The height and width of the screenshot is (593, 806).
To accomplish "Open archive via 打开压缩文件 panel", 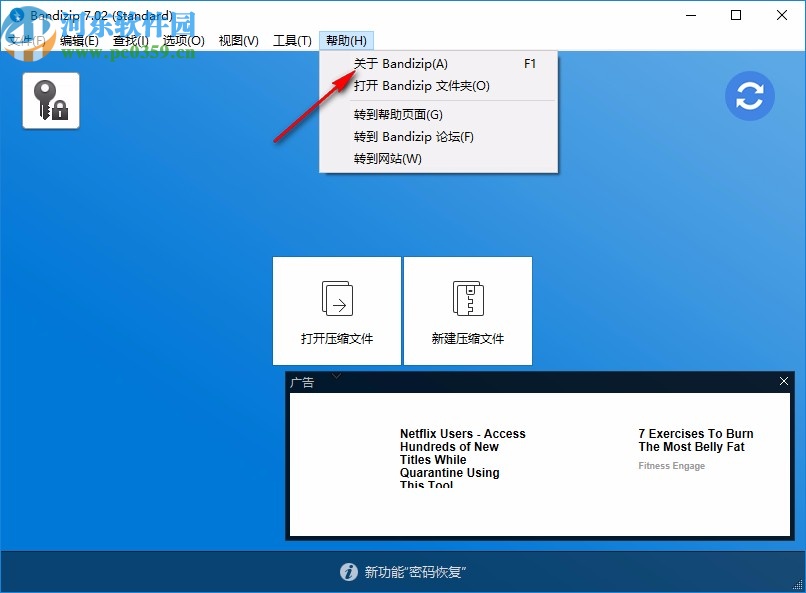I will coord(336,310).
